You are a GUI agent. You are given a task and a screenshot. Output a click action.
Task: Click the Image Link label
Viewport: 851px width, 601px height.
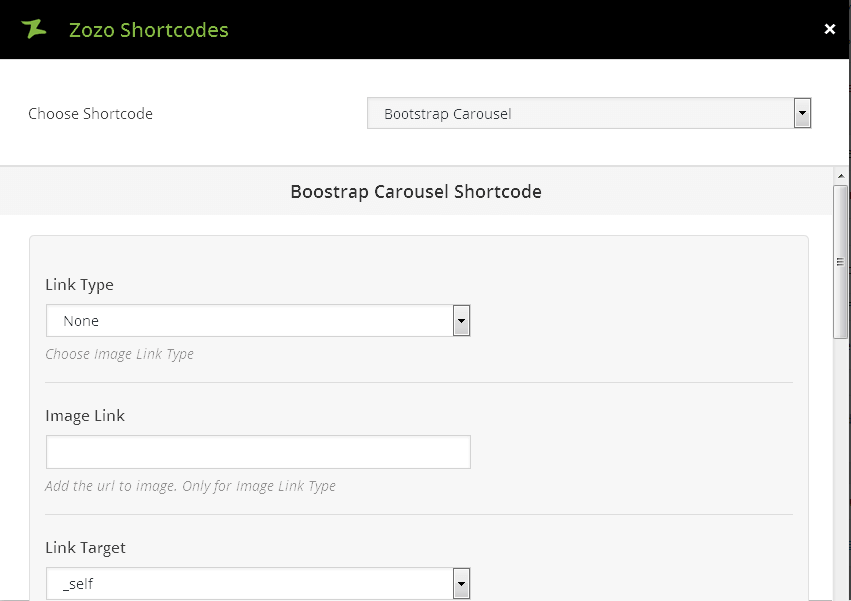(x=85, y=416)
